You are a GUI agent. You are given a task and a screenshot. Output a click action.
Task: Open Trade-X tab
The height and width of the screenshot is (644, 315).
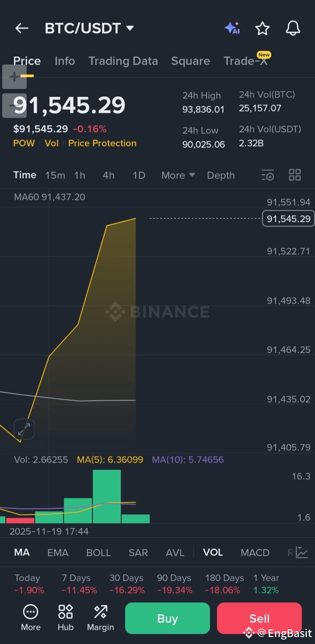tap(245, 61)
